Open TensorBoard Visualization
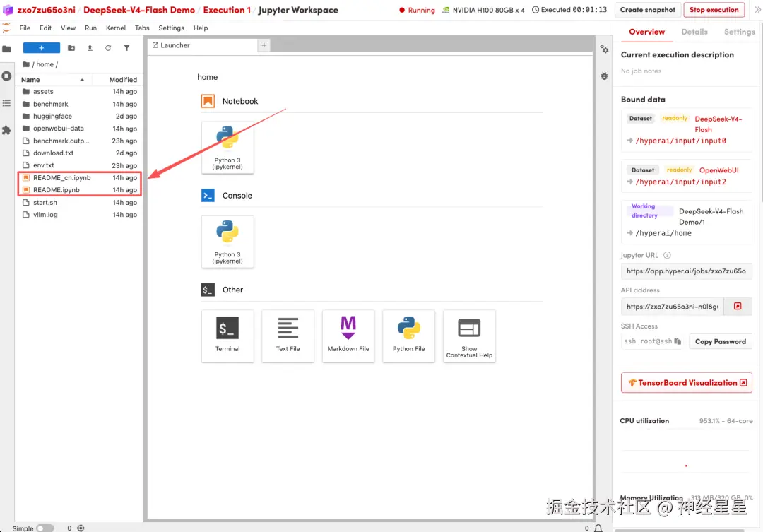The width and height of the screenshot is (763, 532). coord(687,382)
